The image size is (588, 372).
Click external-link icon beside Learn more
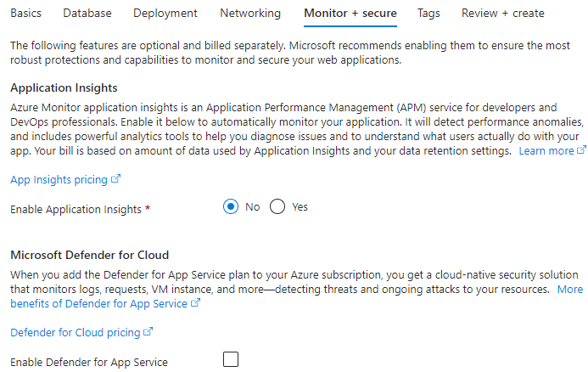pos(581,150)
